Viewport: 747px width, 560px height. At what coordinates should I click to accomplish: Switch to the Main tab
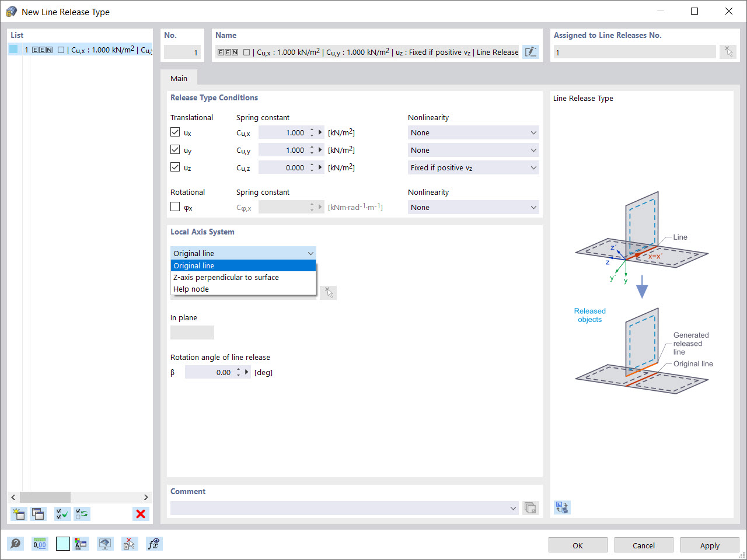(x=179, y=78)
